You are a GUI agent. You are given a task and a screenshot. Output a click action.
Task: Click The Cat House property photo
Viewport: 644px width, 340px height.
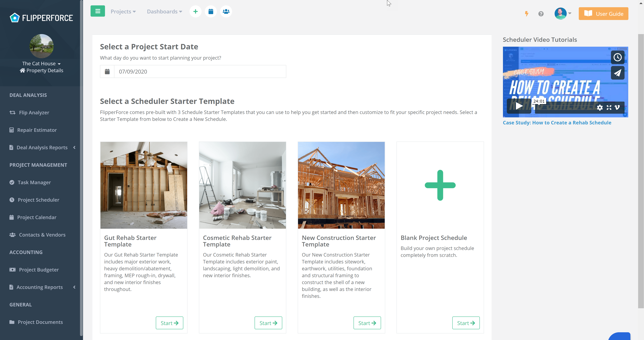(41, 46)
